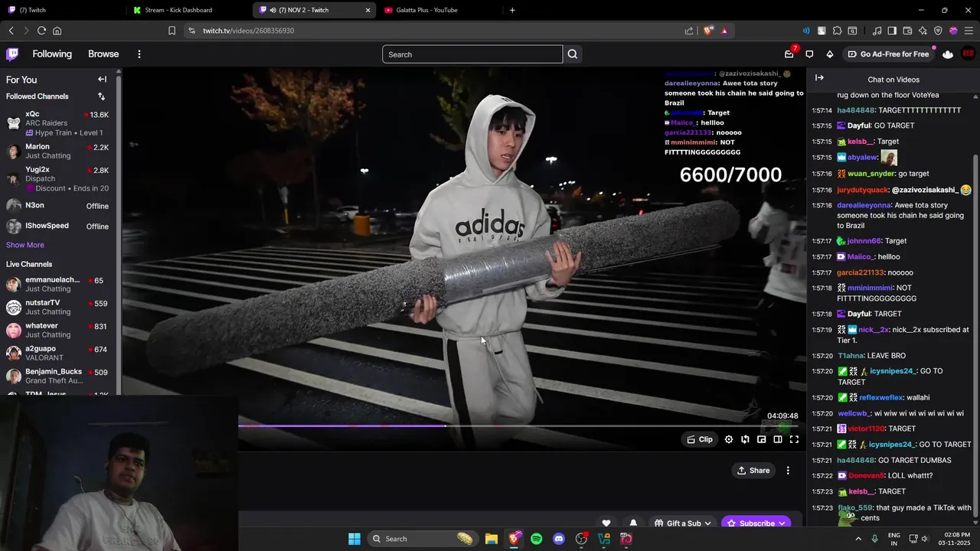Image resolution: width=980 pixels, height=551 pixels.
Task: Open Benjamin_Bucks live channel
Action: coord(58,376)
